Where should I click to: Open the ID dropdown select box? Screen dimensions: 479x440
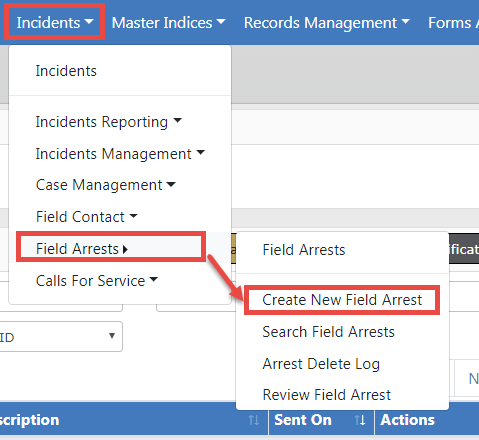pyautogui.click(x=60, y=336)
